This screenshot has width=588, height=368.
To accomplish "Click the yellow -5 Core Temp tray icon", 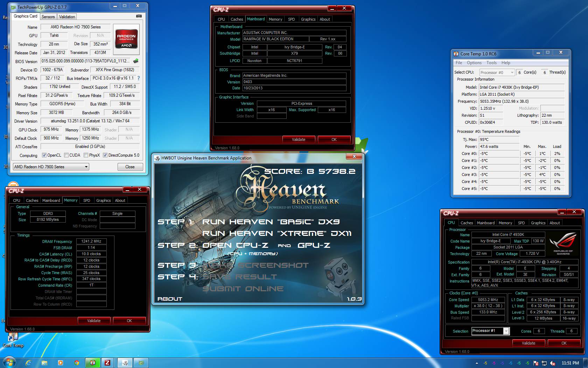I will (485, 363).
